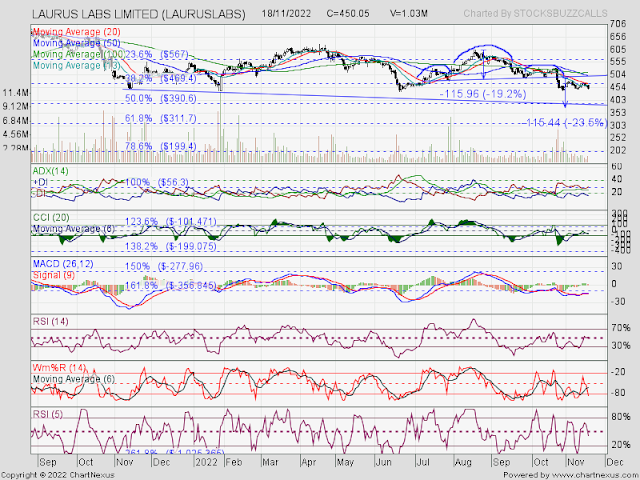Click the 11.4M volume axis value
This screenshot has height=480, width=640.
(x=16, y=93)
